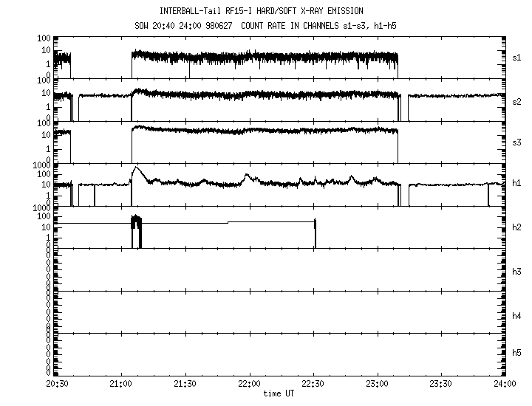Select the 23:30 time axis label

pos(441,385)
